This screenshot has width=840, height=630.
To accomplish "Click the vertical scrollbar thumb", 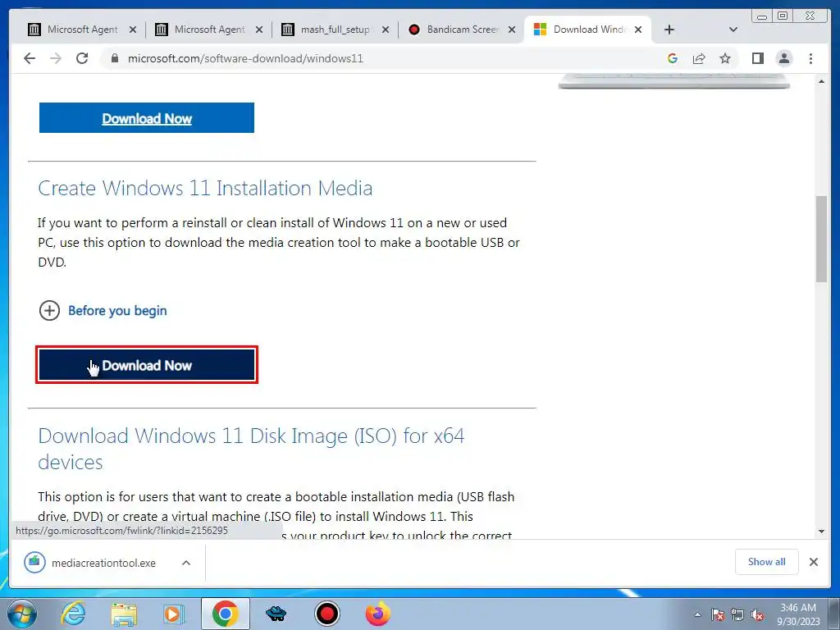I will (821, 239).
